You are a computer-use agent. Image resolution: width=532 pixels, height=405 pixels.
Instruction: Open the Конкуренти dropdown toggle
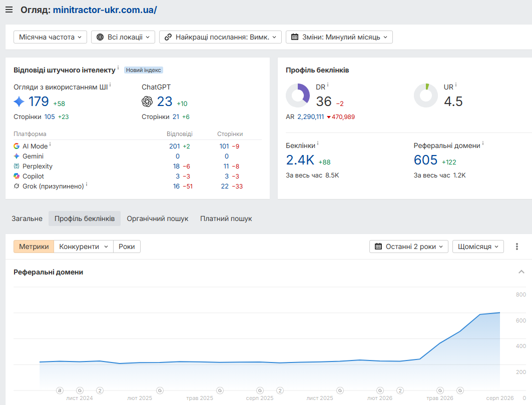click(84, 246)
